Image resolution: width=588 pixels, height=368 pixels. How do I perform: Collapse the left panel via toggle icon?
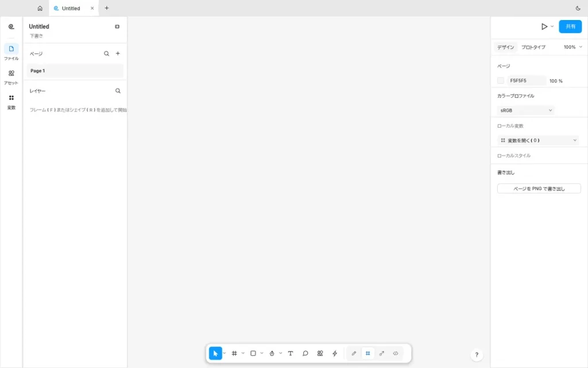(117, 26)
